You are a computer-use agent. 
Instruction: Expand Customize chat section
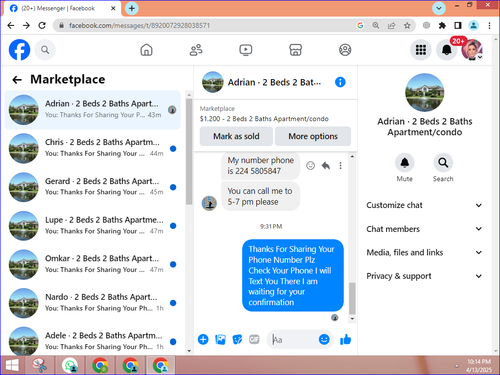[424, 205]
